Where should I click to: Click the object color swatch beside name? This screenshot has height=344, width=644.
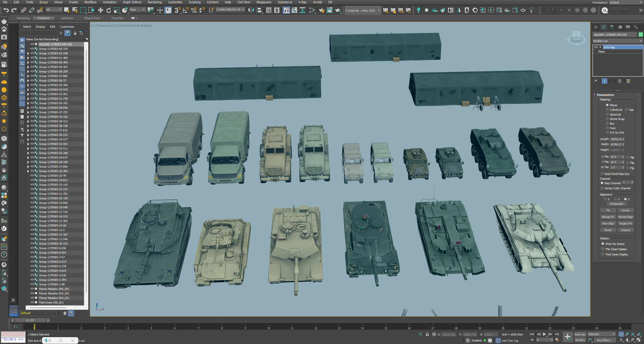coord(640,34)
